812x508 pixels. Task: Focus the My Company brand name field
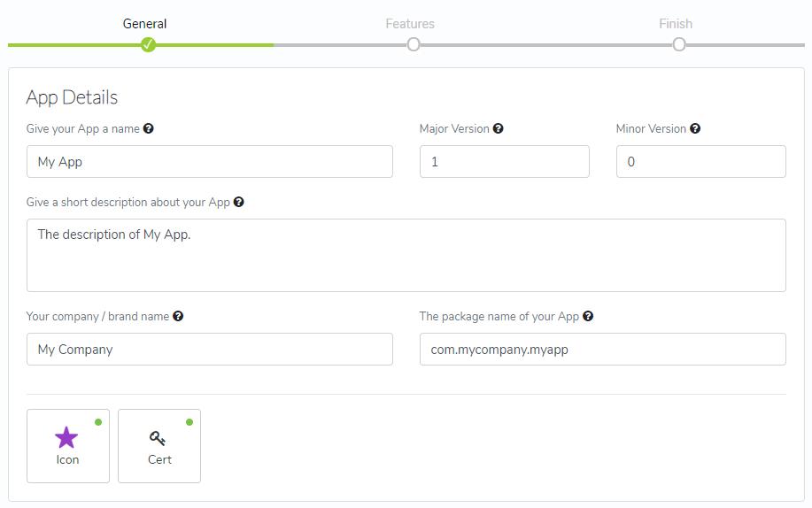[210, 349]
